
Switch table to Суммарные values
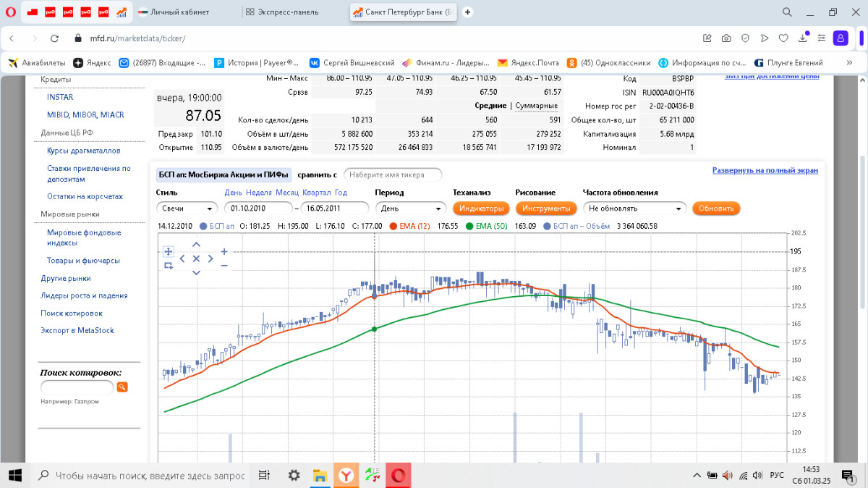(536, 106)
